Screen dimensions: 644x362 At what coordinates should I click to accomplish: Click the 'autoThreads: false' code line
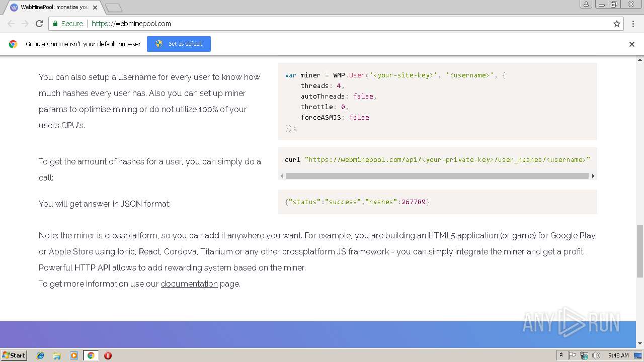(339, 96)
